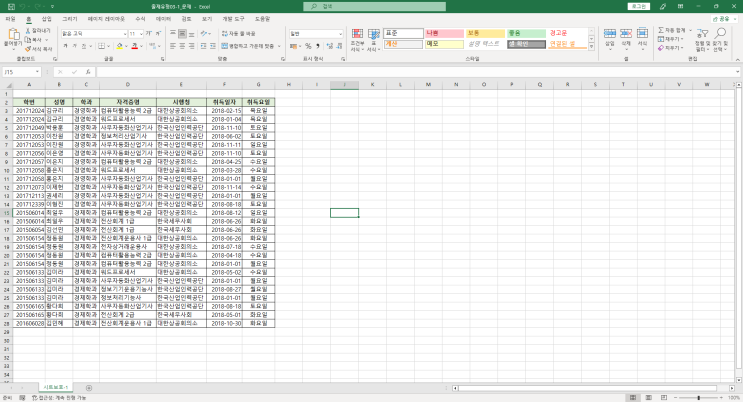
Task: Toggle underline formatting
Action: [x=83, y=46]
